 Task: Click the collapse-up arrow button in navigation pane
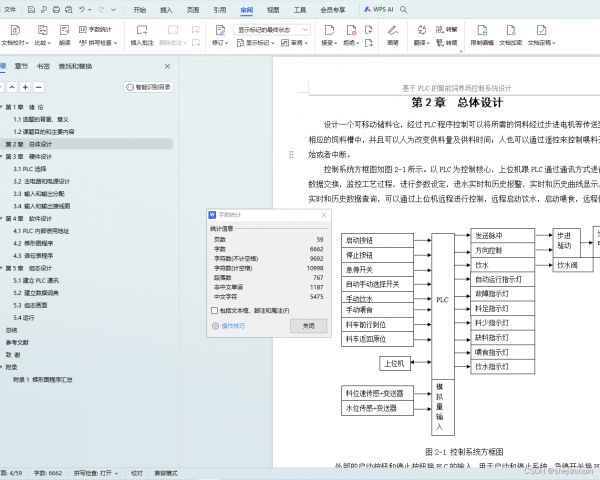pyautogui.click(x=12, y=87)
